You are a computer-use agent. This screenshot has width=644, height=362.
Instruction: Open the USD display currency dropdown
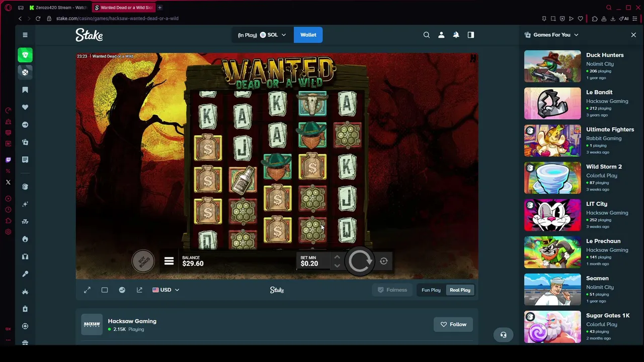166,290
